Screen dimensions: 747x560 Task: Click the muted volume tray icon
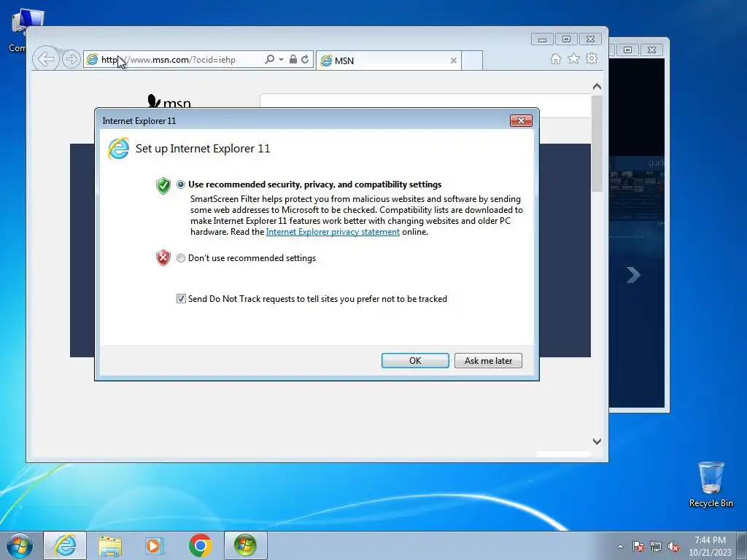point(673,547)
